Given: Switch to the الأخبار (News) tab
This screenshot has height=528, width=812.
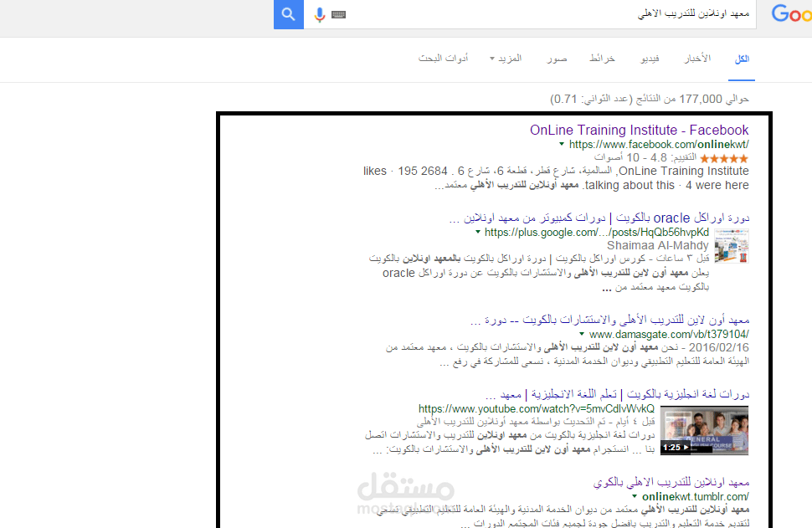Looking at the screenshot, I should 697,59.
